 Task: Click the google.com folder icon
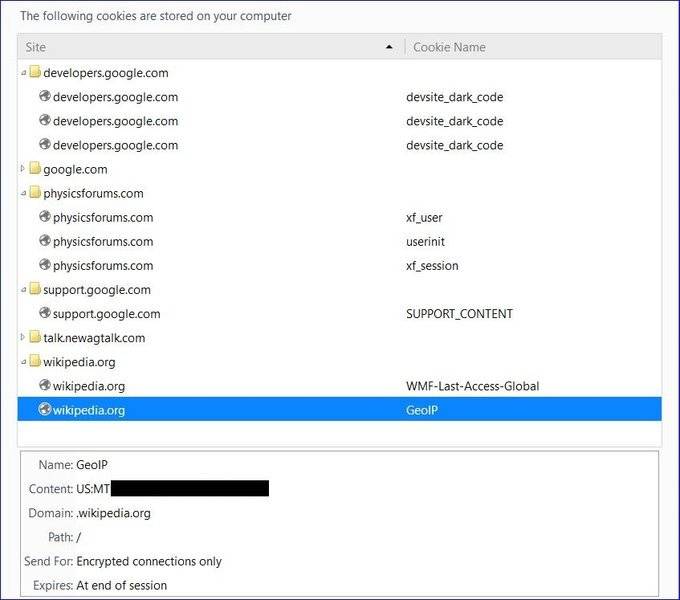[35, 168]
